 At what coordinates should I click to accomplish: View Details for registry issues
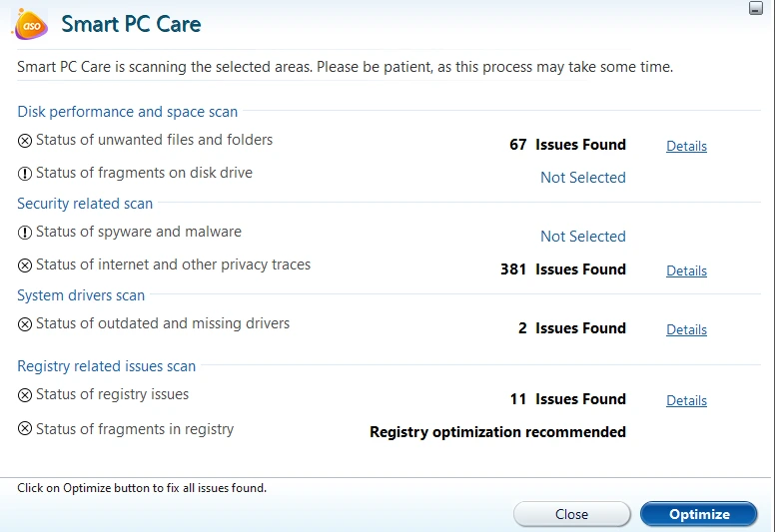tap(686, 400)
